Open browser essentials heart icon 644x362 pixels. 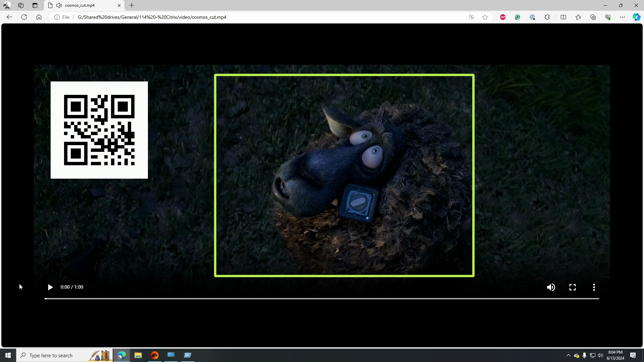click(608, 17)
